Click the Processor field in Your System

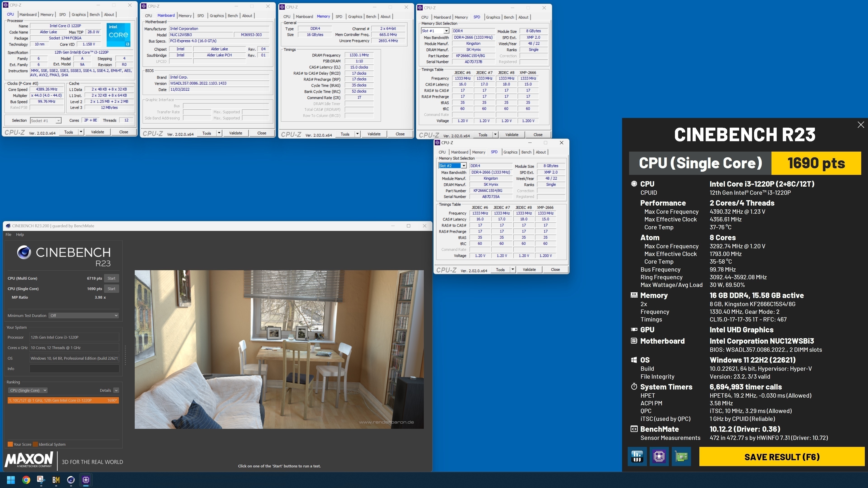click(x=74, y=337)
